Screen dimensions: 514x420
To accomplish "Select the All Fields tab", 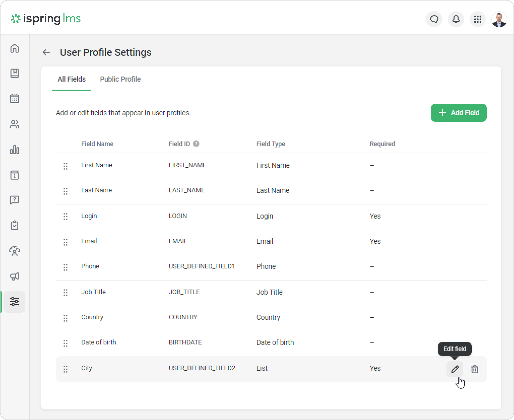I will 72,79.
